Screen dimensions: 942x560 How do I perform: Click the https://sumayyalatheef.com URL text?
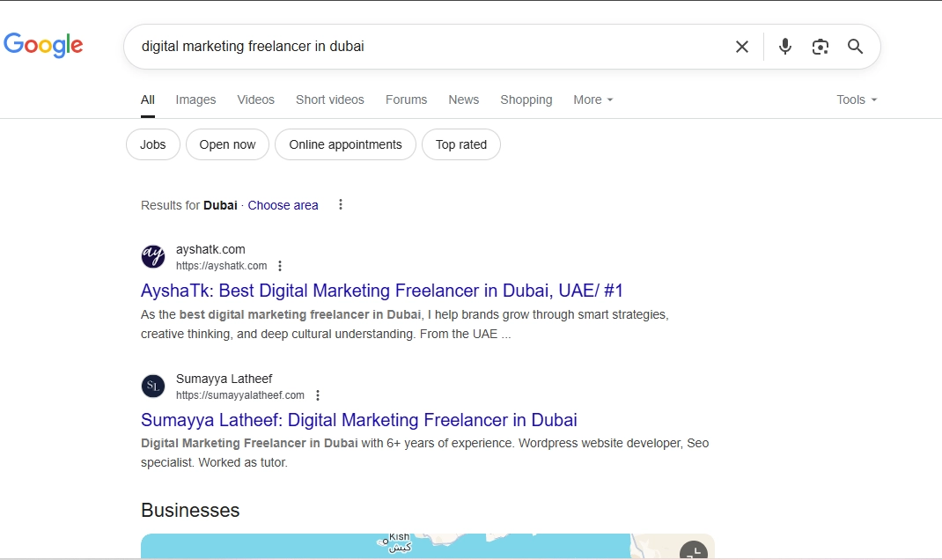[x=240, y=395]
